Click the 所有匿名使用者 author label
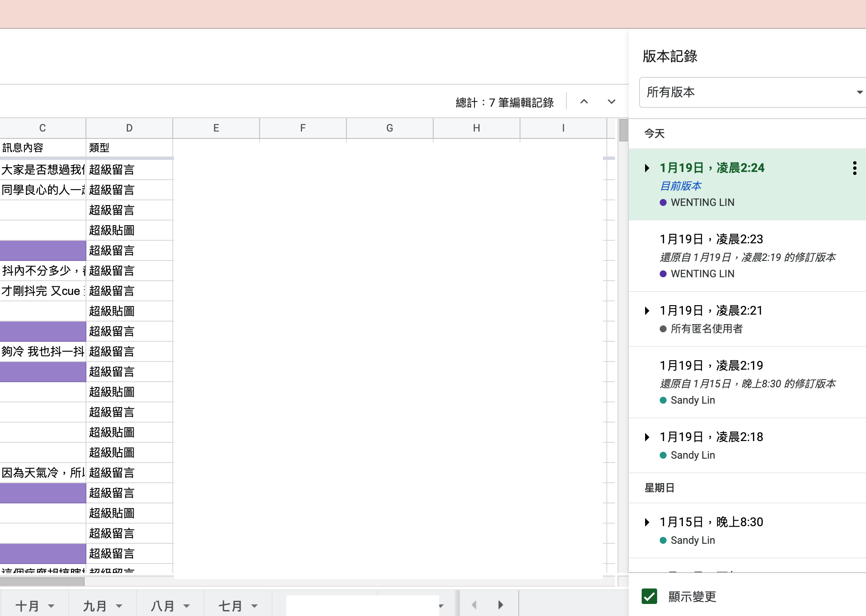Screen dimensions: 866x616 707,329
